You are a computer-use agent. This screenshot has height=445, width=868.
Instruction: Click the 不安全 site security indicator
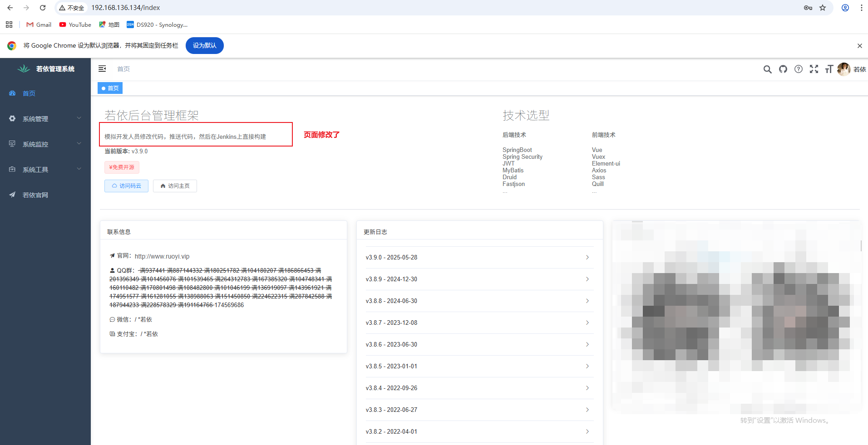72,8
